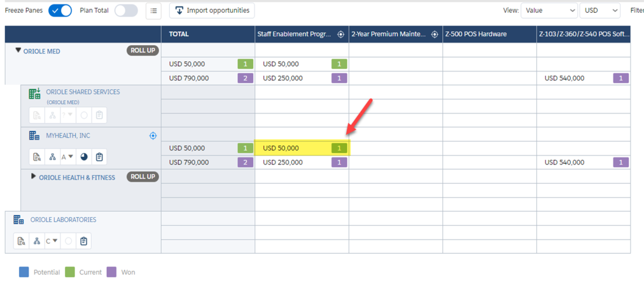The width and height of the screenshot is (644, 283).
Task: Click the green Current legend swatch
Action: [x=70, y=272]
